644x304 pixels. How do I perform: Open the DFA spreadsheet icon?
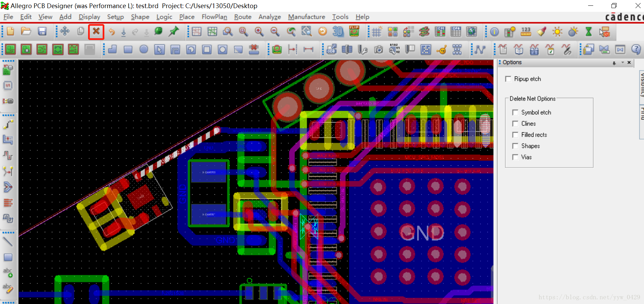tap(456, 32)
